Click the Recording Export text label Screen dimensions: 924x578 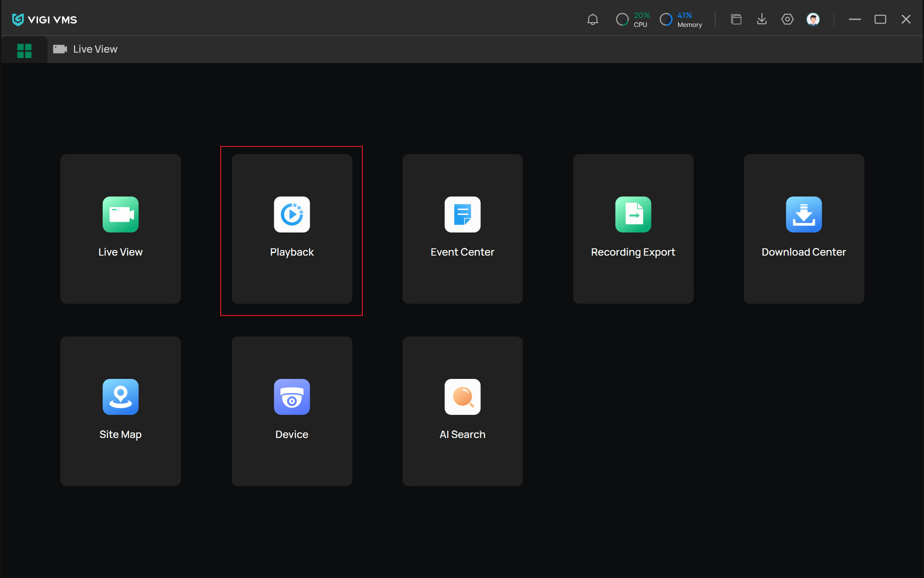[x=633, y=252]
